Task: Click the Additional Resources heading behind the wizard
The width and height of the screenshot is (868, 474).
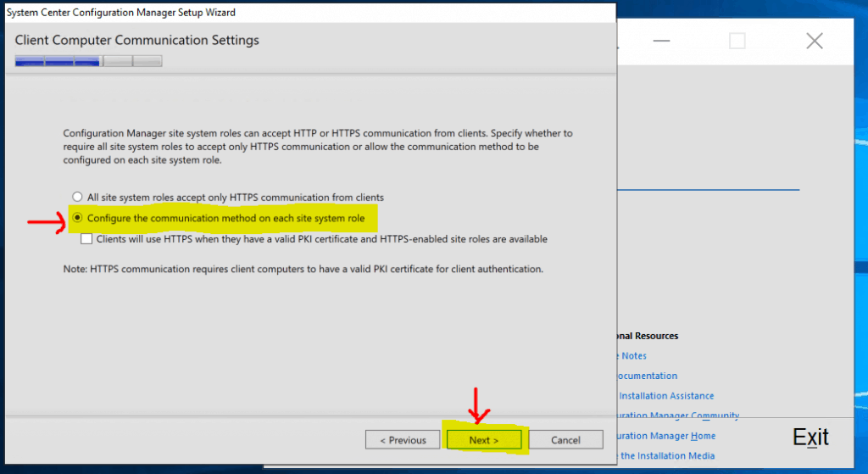Action: pyautogui.click(x=648, y=336)
